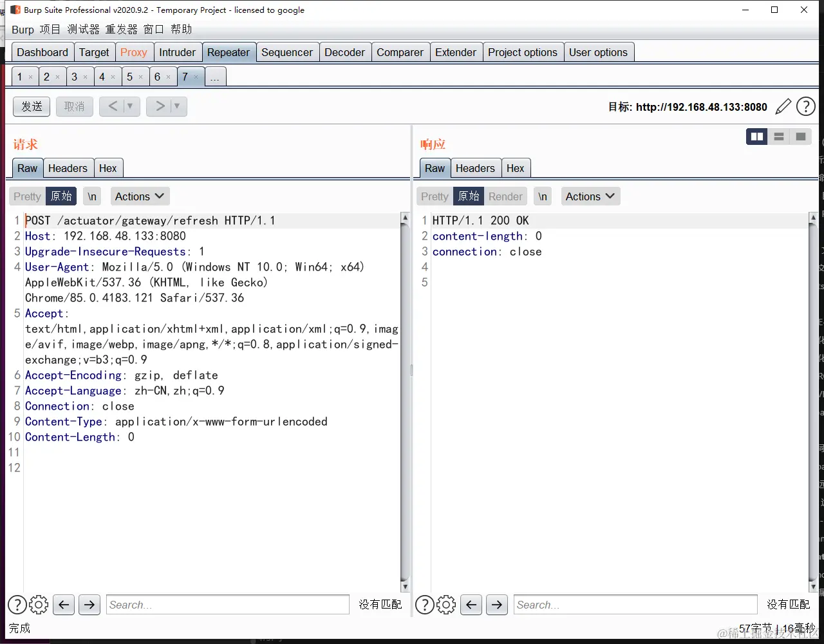Add new Repeater tab with ... button
Viewport: 824px width, 644px height.
coord(215,77)
